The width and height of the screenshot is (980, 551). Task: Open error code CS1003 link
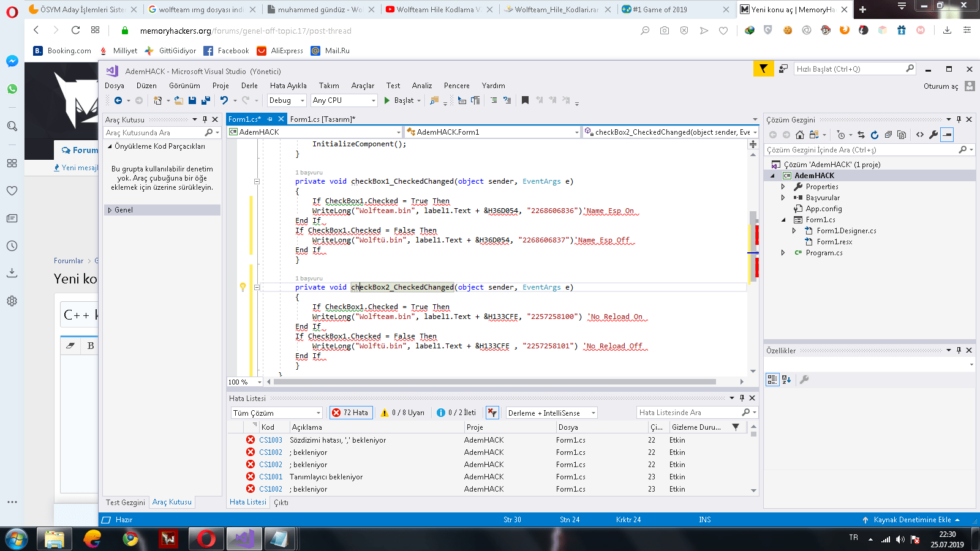[x=271, y=440]
